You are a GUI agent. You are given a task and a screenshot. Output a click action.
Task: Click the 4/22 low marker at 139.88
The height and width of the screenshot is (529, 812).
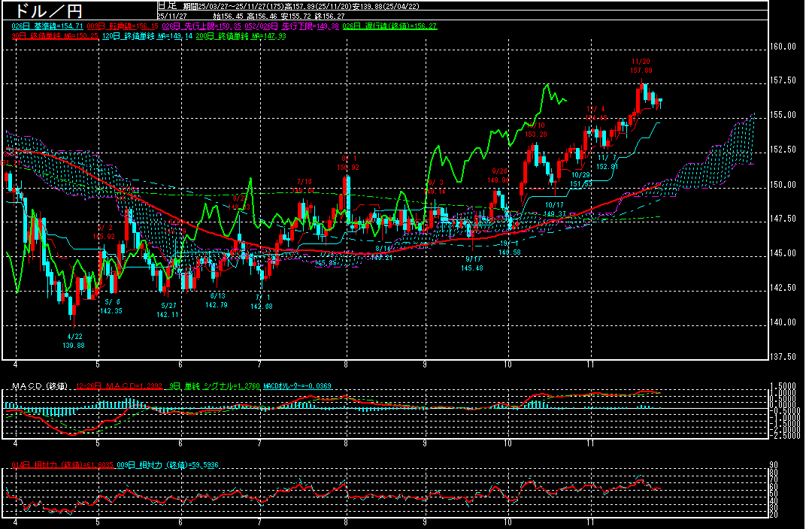tap(75, 341)
